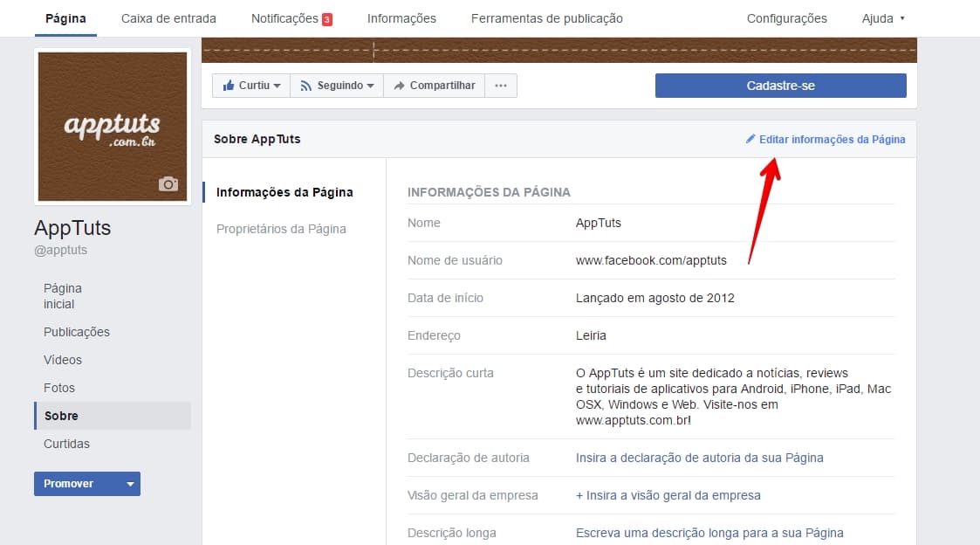
Task: Click the pencil icon beside Editar informações
Action: [x=750, y=139]
